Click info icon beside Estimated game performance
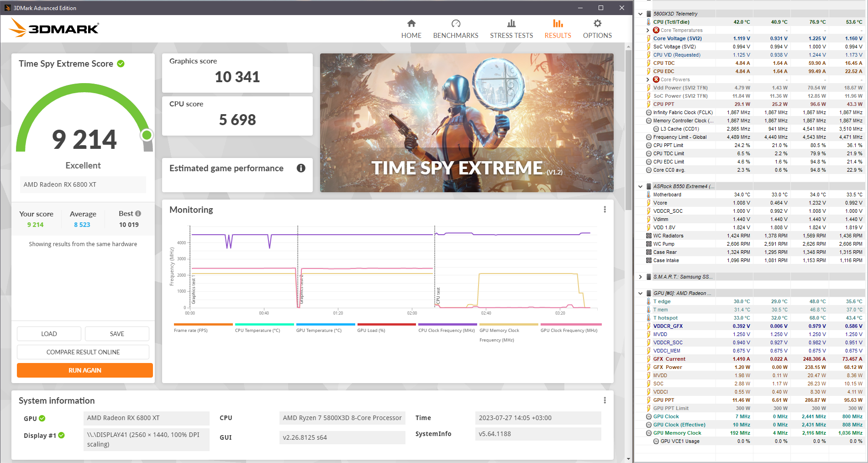The height and width of the screenshot is (463, 868). [x=301, y=168]
